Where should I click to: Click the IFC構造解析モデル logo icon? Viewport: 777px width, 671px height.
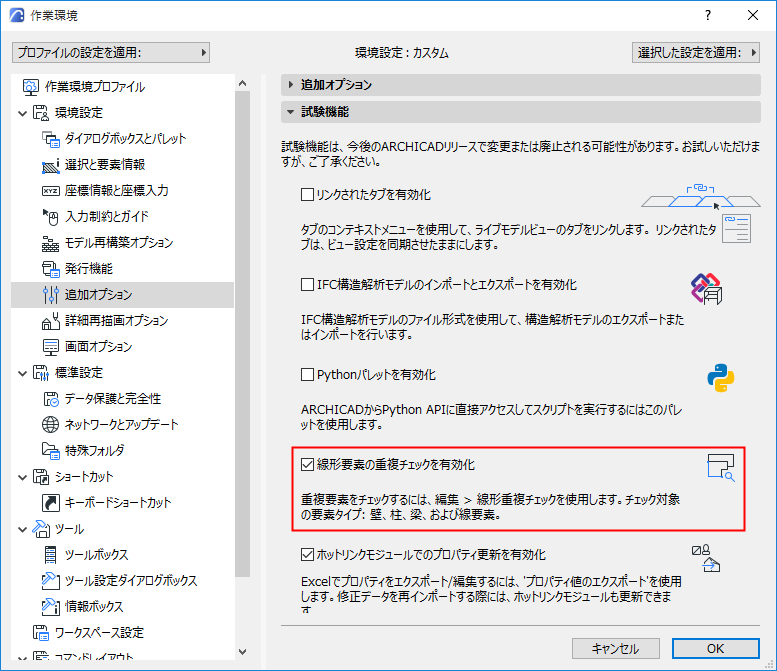tap(707, 288)
